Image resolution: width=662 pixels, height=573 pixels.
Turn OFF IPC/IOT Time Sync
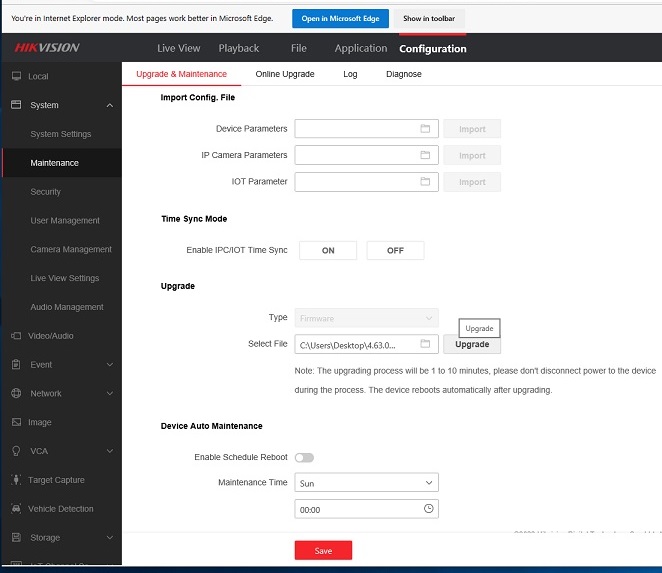tap(395, 251)
